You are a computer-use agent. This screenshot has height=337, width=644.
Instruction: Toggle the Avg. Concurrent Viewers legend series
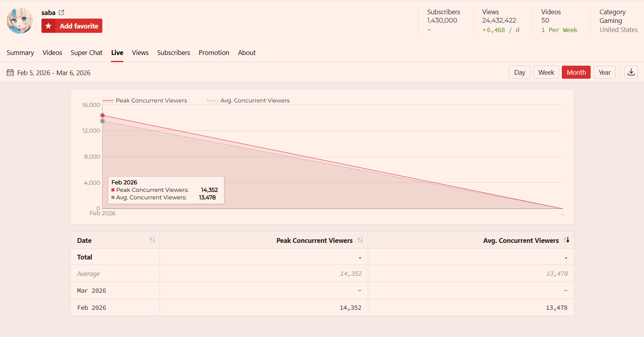tap(248, 100)
